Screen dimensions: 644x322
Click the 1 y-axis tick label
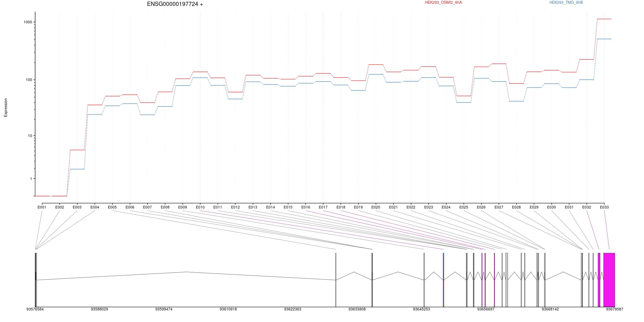[x=31, y=179]
